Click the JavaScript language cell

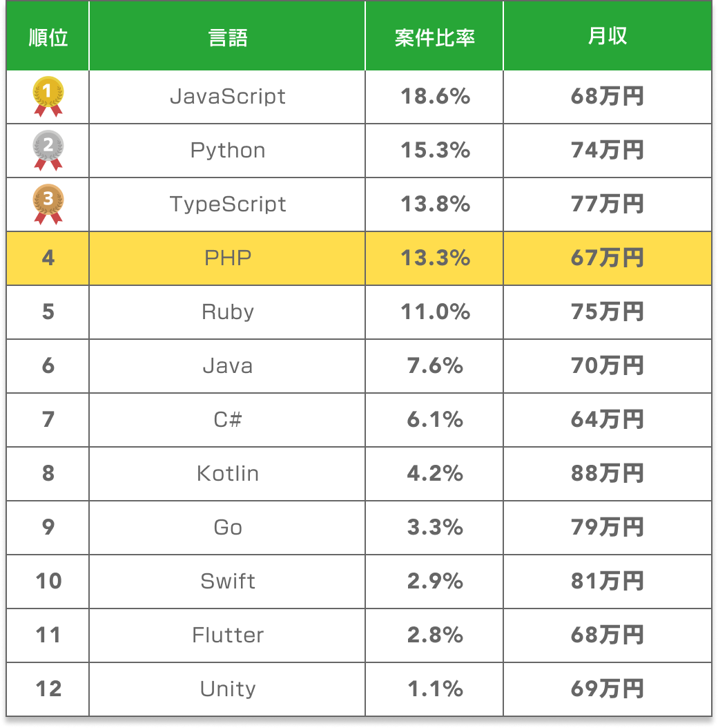(x=228, y=97)
